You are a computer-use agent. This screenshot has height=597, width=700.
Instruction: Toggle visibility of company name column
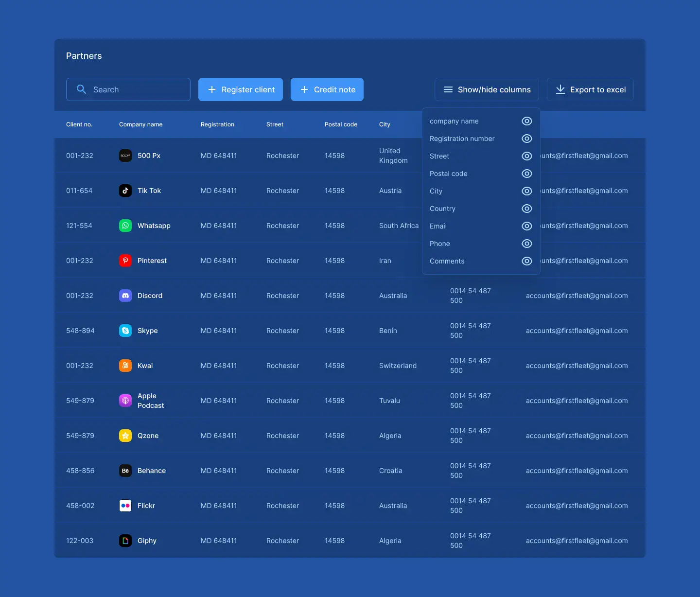[x=527, y=121]
